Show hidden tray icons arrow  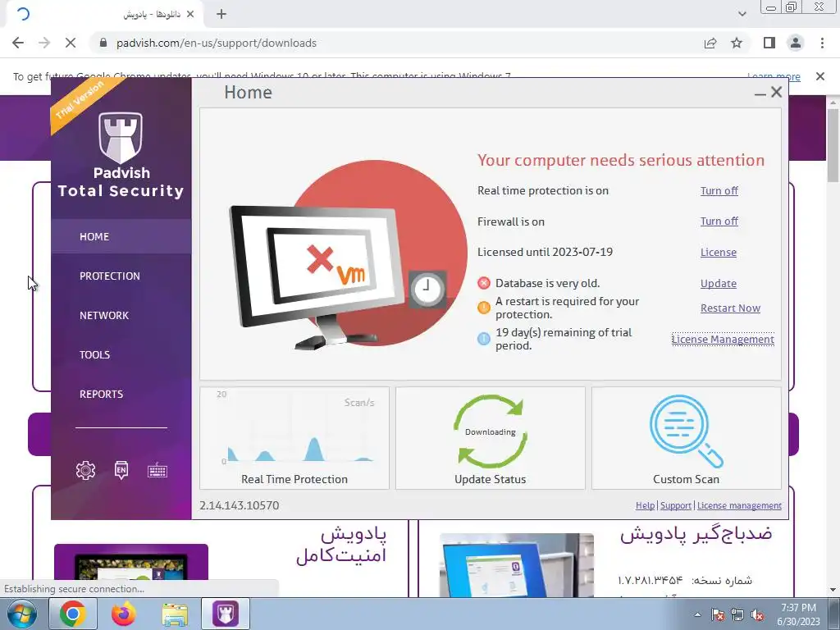tap(697, 615)
